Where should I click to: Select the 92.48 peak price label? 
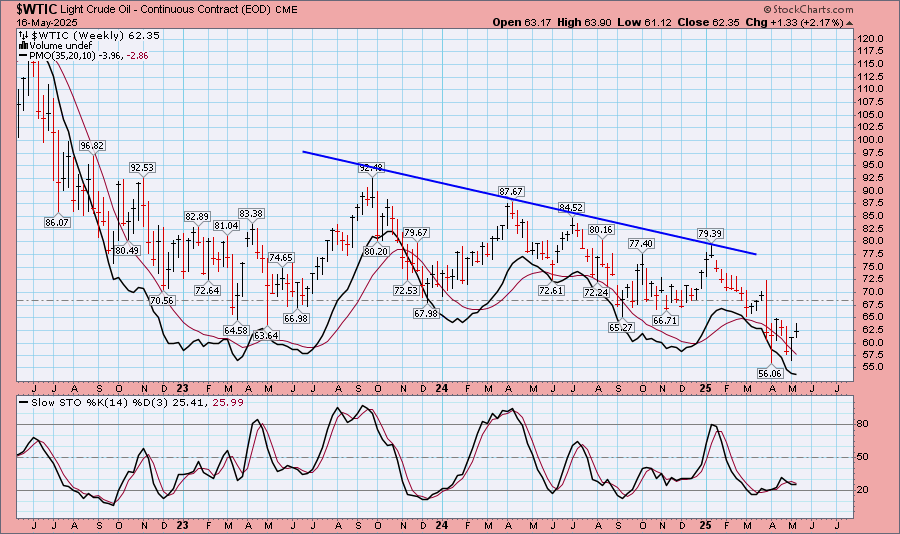[371, 168]
